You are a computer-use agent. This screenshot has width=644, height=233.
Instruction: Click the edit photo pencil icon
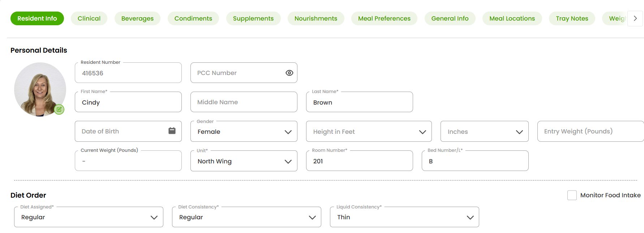[59, 109]
